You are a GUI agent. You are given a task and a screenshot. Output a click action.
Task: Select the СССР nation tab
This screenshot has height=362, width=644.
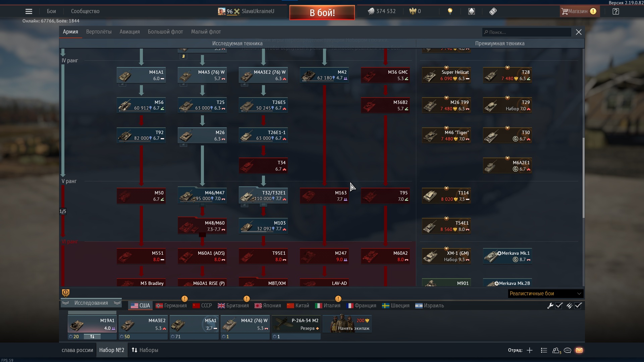click(202, 306)
